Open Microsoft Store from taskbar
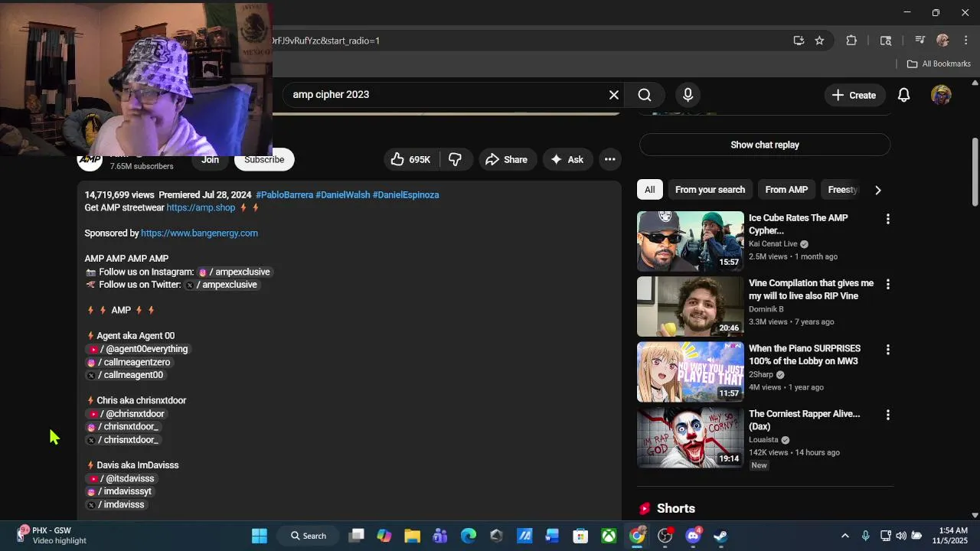 pos(580,536)
